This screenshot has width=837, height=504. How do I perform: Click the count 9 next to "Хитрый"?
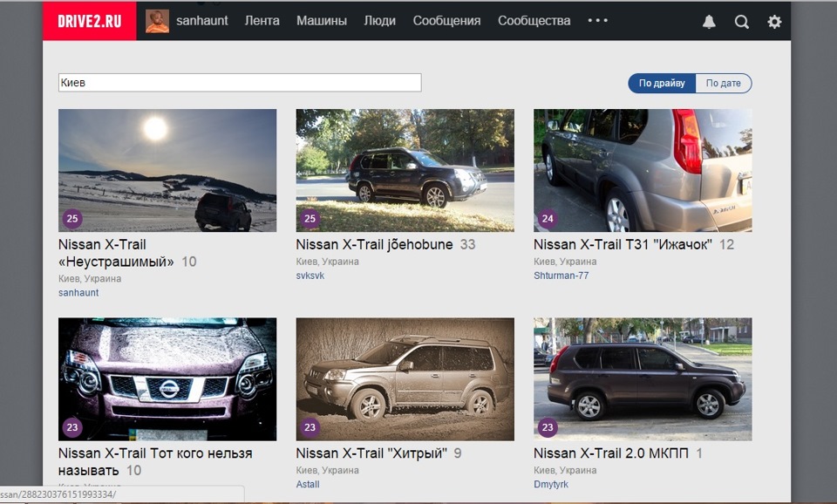coord(458,453)
